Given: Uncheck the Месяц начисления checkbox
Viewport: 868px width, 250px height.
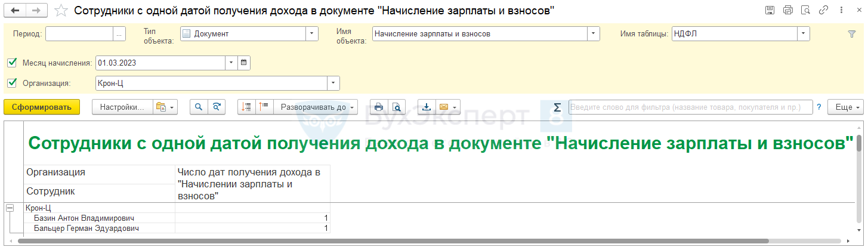Looking at the screenshot, I should click(x=13, y=63).
